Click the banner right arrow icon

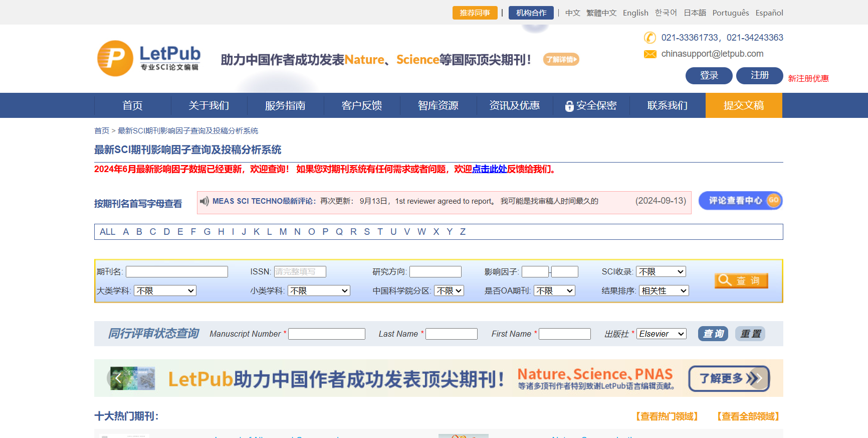[x=759, y=378]
